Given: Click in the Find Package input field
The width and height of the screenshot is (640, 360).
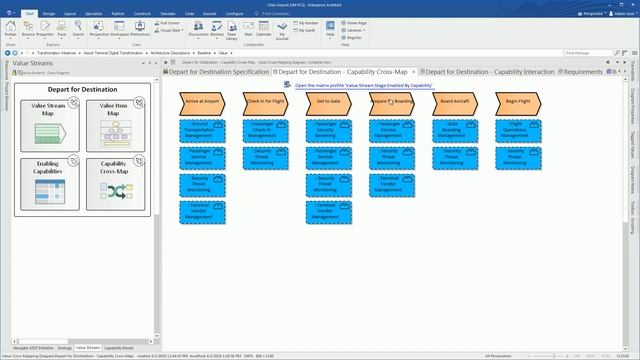Looking at the screenshot, I should [588, 53].
